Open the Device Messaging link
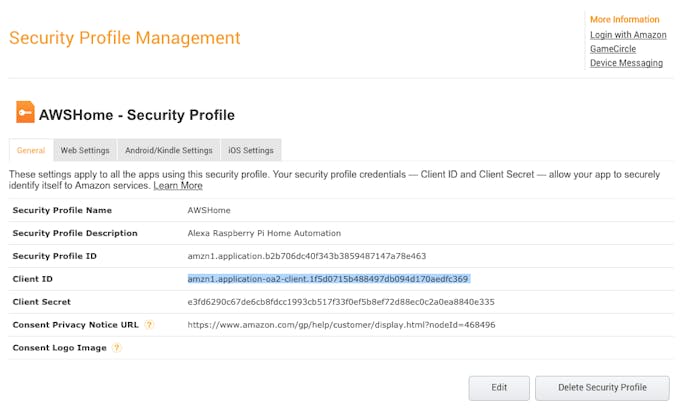 626,63
